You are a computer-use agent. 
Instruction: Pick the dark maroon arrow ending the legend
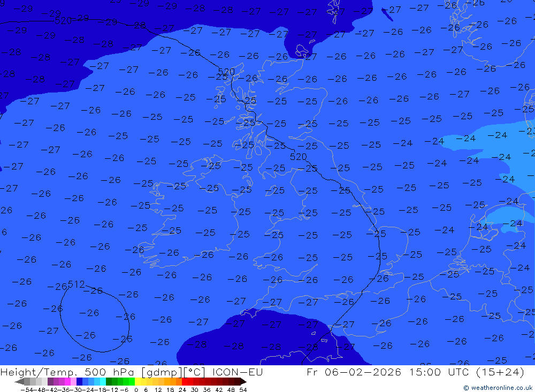click(x=243, y=381)
